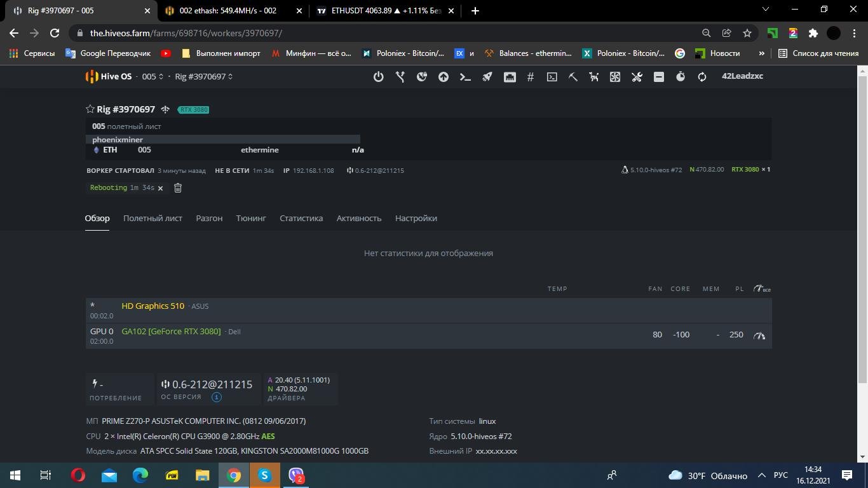The image size is (868, 488).
Task: Open the 42Leadzxc account menu
Action: (742, 76)
